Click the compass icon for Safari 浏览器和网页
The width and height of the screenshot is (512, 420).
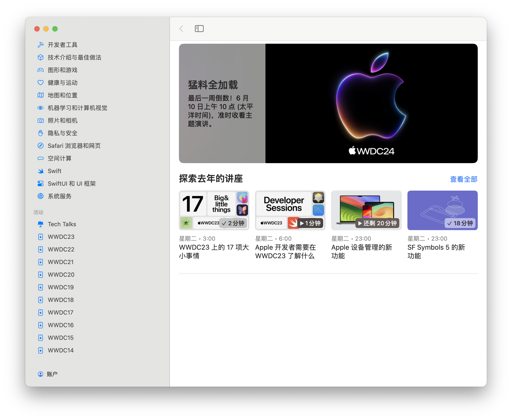[40, 146]
